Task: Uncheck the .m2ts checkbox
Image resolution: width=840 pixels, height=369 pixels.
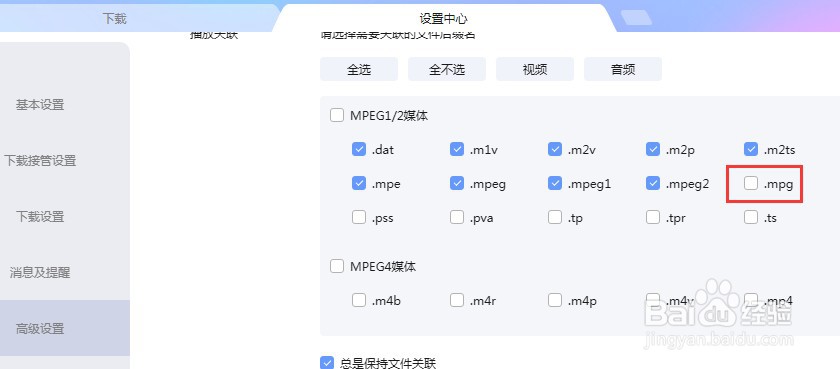Action: pos(751,149)
